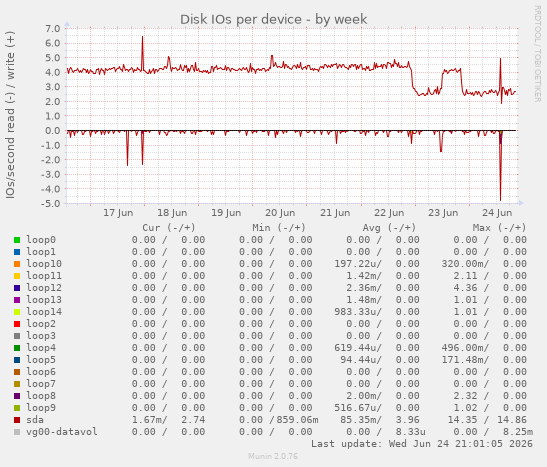Image resolution: width=547 pixels, height=467 pixels.
Task: Click the Min (-/+) column header
Action: [279, 228]
